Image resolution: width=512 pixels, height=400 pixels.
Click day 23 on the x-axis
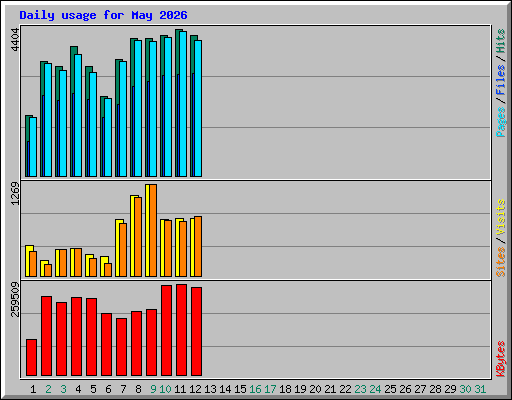360,389
